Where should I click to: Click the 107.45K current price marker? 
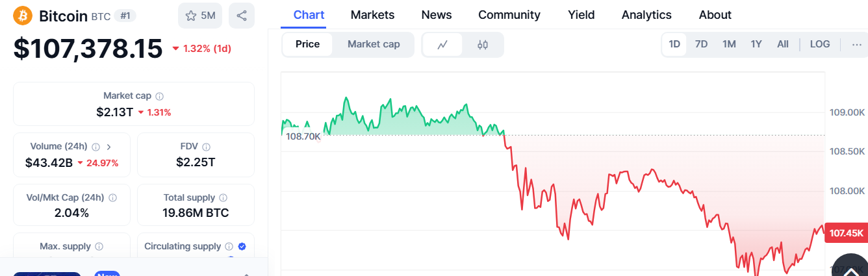(x=846, y=233)
